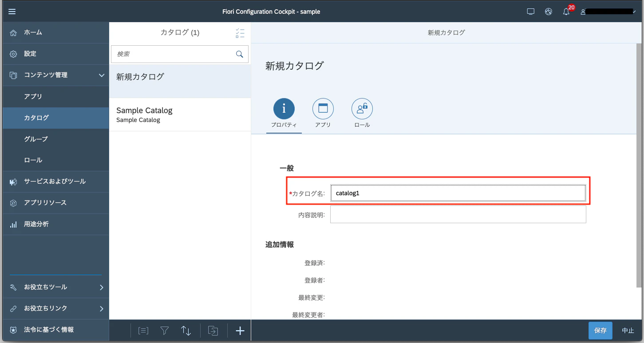Switch to the アプリ tab of catalog
This screenshot has width=644, height=343.
323,114
